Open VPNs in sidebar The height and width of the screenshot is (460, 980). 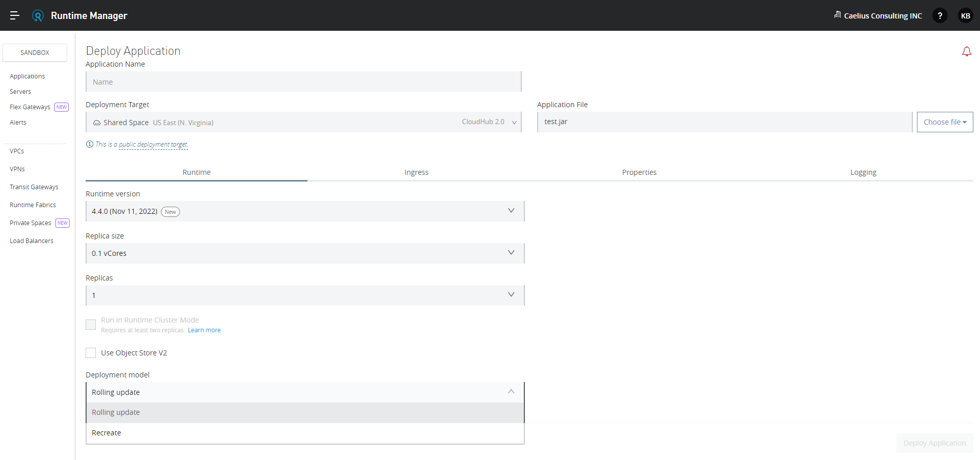[17, 169]
